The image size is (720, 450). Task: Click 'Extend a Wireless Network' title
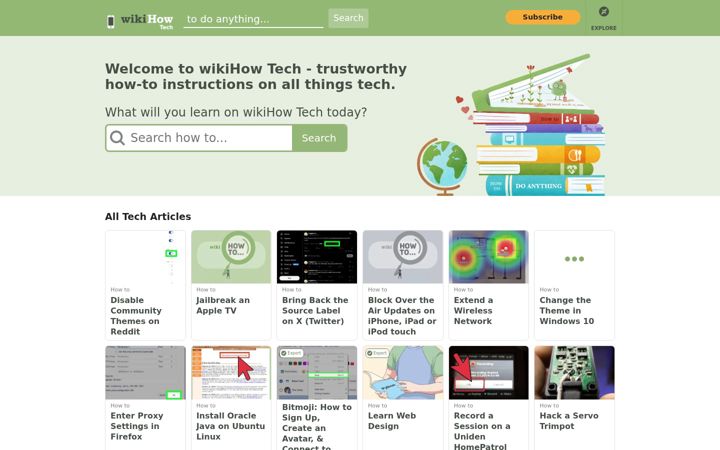point(473,310)
